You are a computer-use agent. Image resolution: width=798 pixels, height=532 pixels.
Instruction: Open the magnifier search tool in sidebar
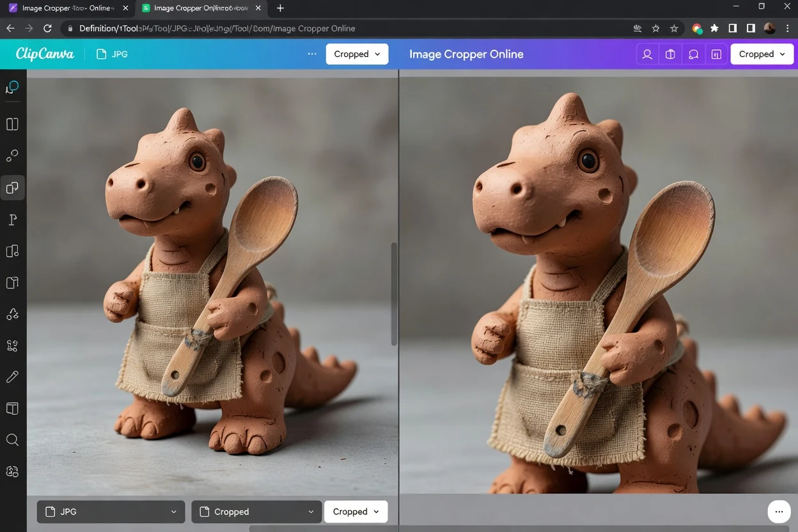pos(12,440)
